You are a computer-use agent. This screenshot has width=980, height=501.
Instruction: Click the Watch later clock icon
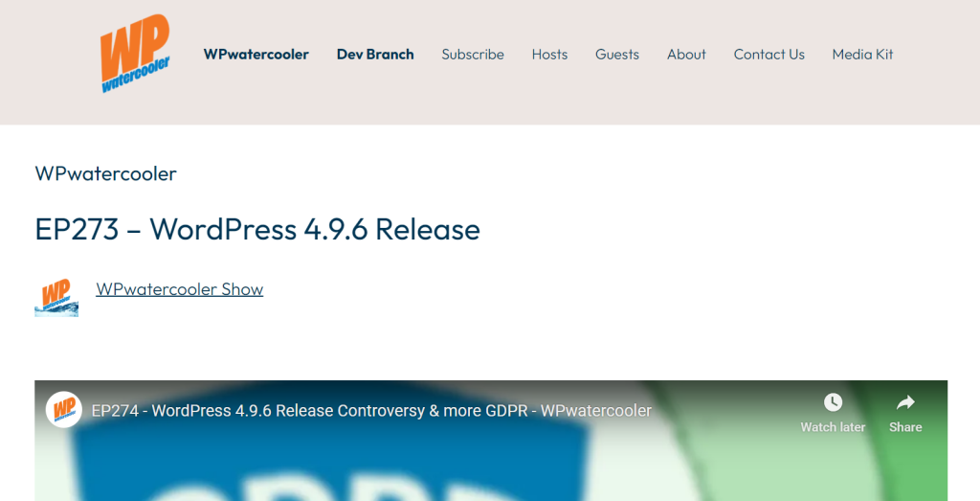[x=833, y=402]
